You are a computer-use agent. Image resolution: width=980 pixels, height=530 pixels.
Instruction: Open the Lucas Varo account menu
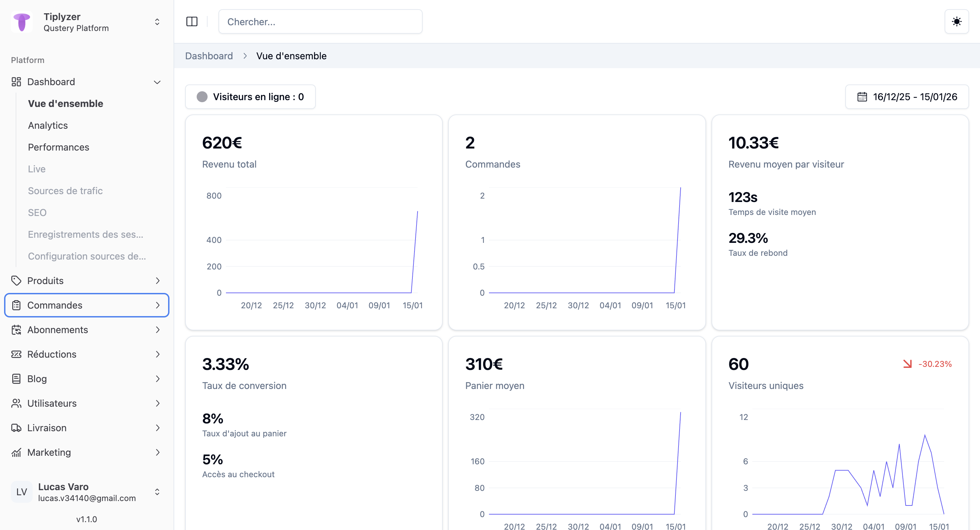coord(157,492)
